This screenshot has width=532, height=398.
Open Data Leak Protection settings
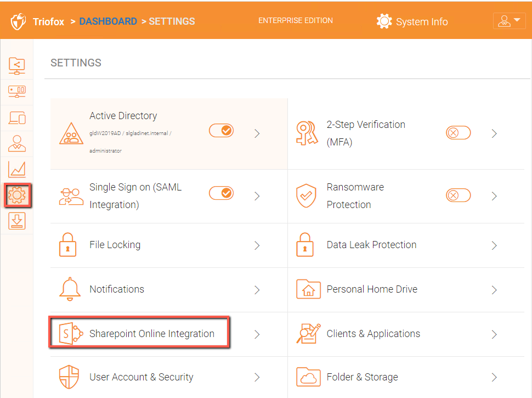tap(371, 245)
